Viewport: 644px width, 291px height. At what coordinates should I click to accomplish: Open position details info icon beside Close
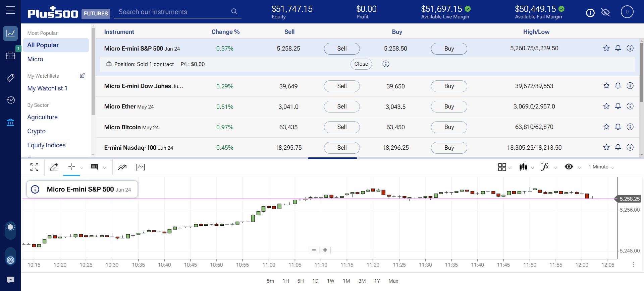pyautogui.click(x=386, y=64)
